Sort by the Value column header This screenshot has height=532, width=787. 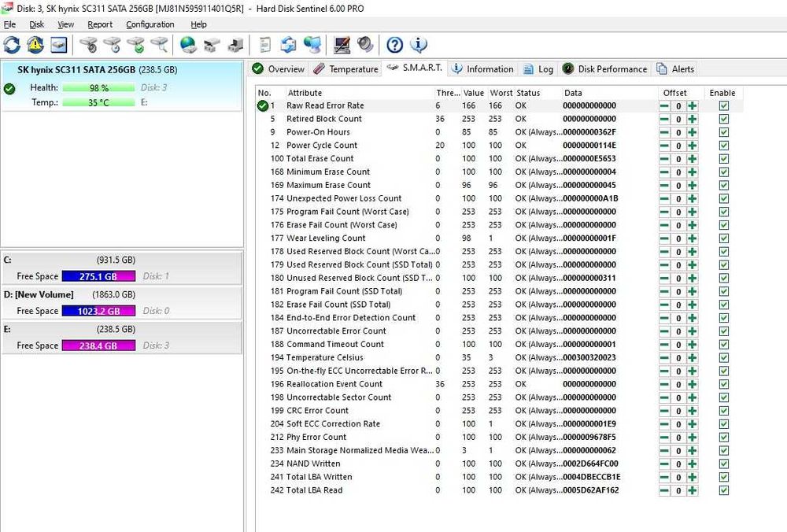point(473,93)
